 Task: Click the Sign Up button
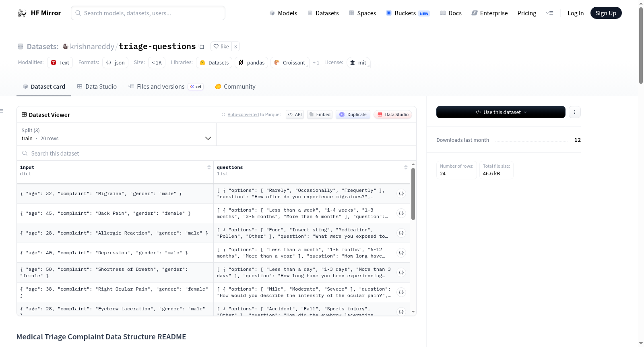(x=606, y=13)
